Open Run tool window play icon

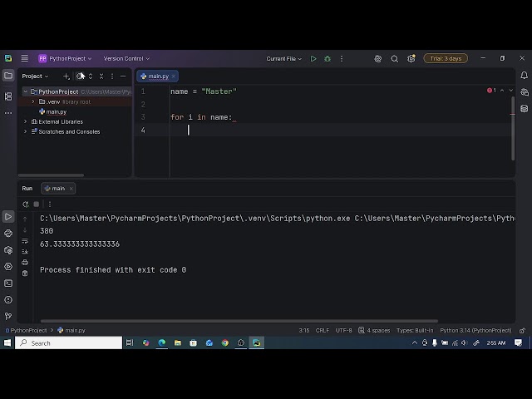coord(8,217)
